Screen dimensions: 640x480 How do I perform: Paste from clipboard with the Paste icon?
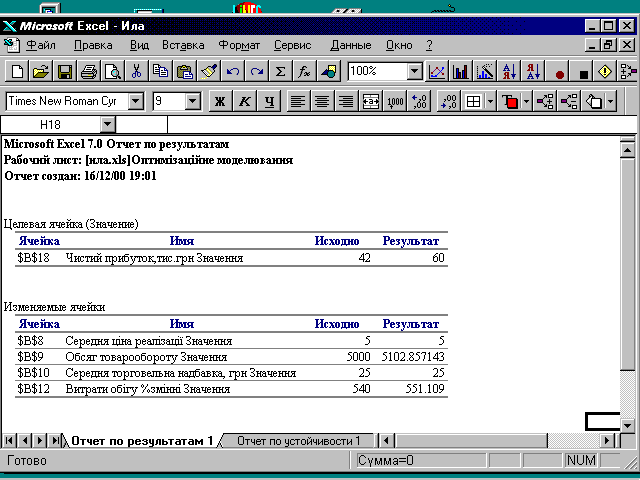(x=184, y=72)
